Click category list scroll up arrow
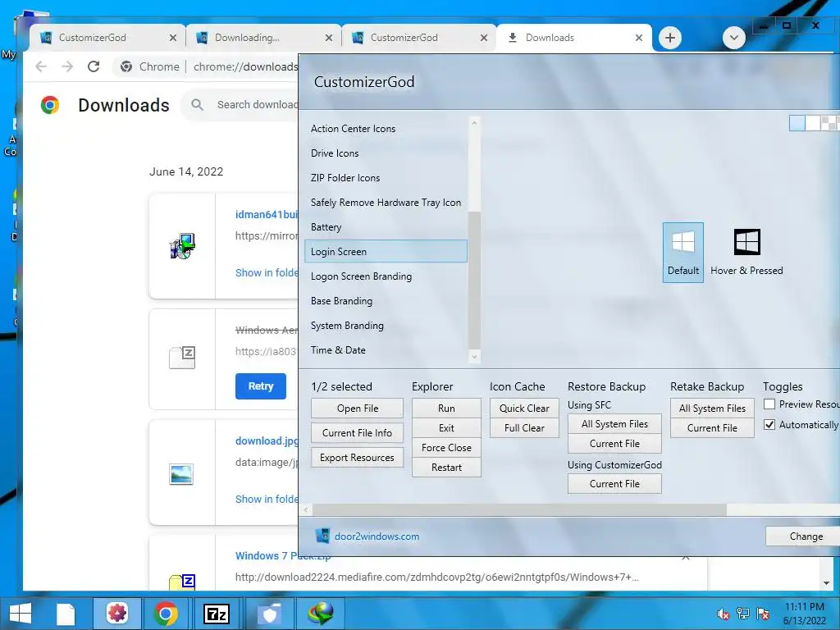 tap(474, 123)
